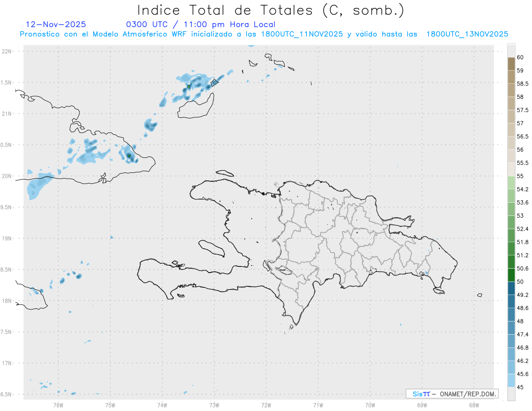Select the date text "12-Nov-2025"

(x=56, y=24)
